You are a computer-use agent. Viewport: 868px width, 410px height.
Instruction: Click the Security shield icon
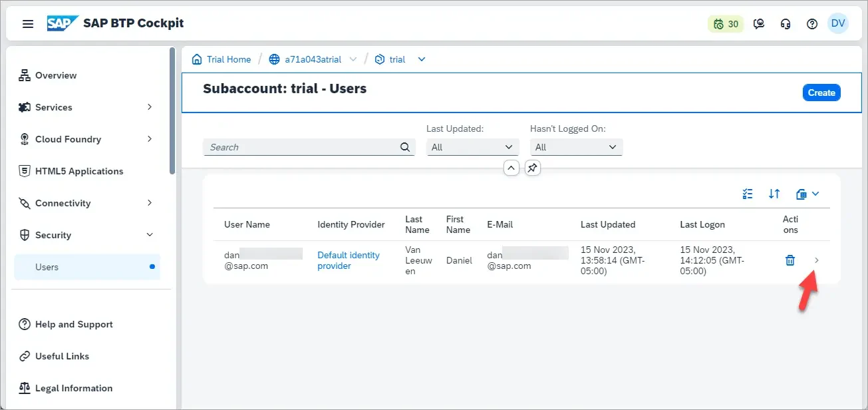click(x=25, y=235)
